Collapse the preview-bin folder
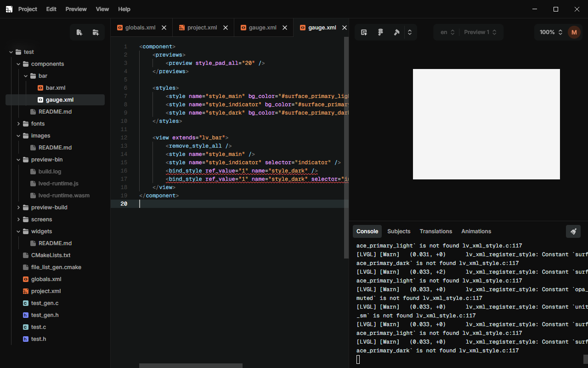The height and width of the screenshot is (368, 588). (x=18, y=160)
